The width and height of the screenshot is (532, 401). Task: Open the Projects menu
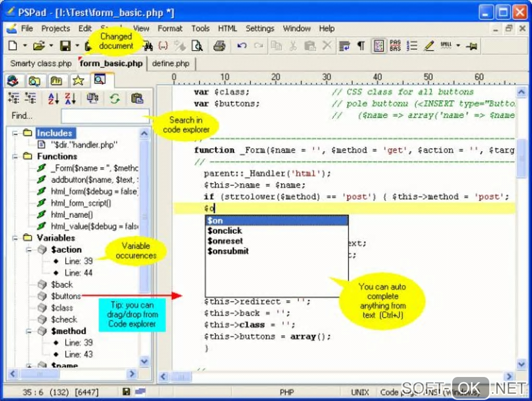(x=56, y=29)
